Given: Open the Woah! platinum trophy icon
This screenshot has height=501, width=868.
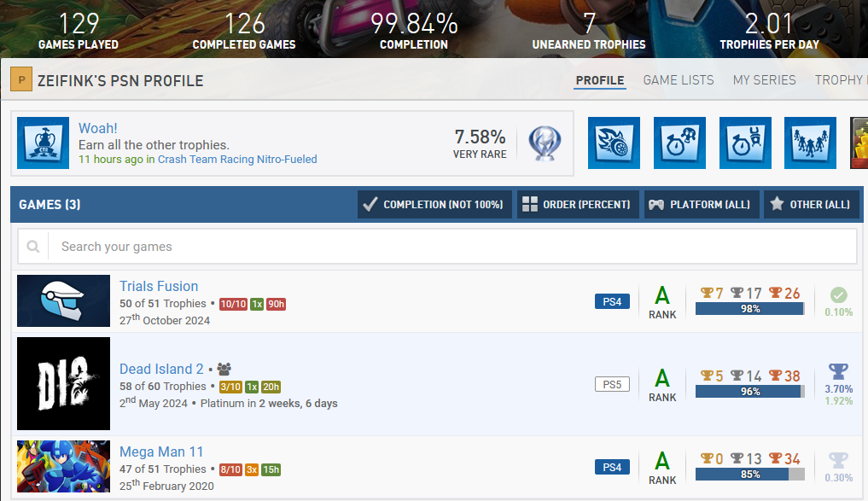Looking at the screenshot, I should (x=44, y=143).
